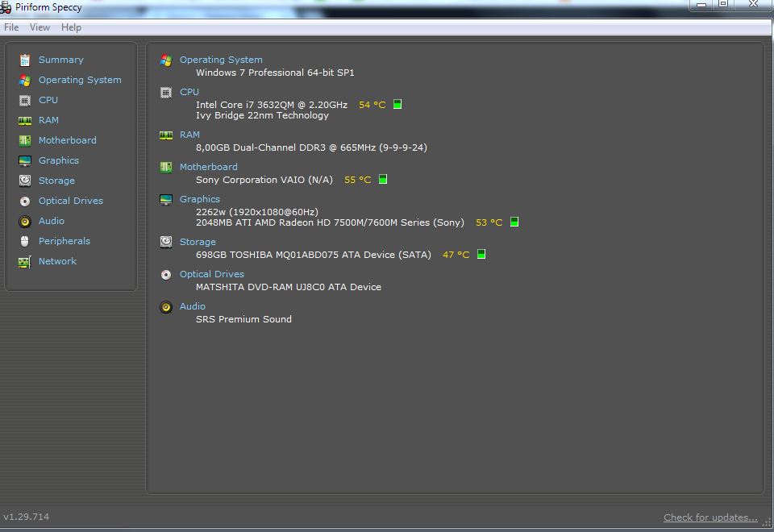Click the Summary clipboard icon in sidebar

click(x=25, y=60)
